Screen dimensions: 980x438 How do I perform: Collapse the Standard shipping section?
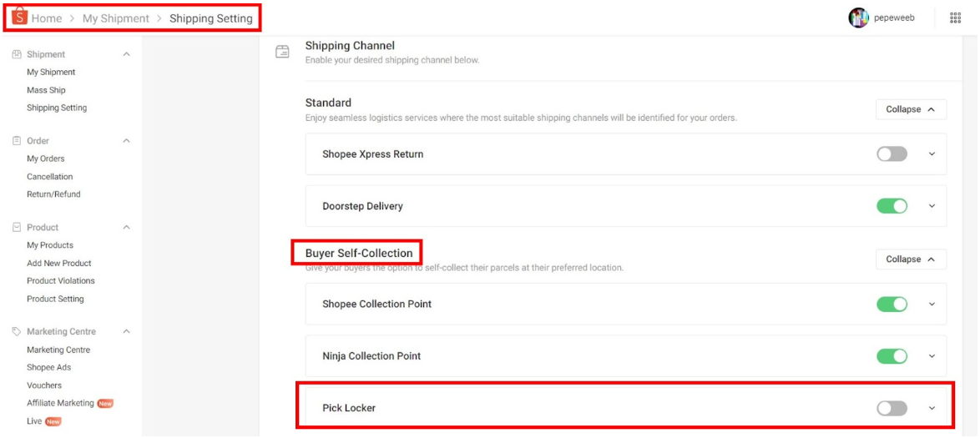[911, 109]
